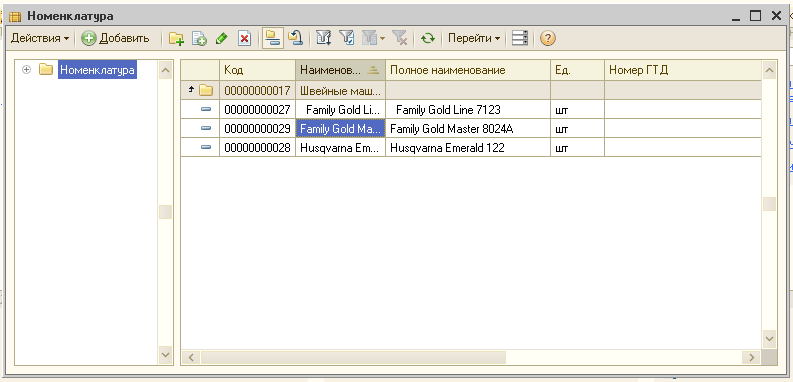Image resolution: width=793 pixels, height=382 pixels.
Task: Click the set filter and sort icon
Action: tap(324, 38)
